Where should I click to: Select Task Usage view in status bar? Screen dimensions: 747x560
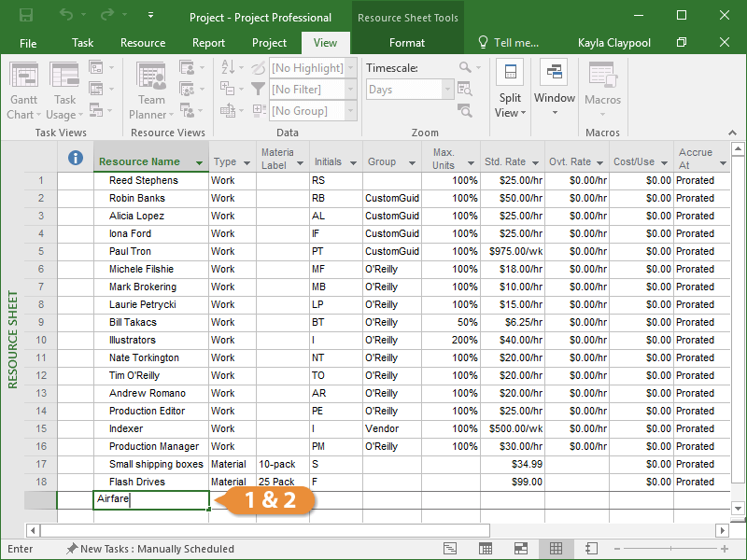486,549
